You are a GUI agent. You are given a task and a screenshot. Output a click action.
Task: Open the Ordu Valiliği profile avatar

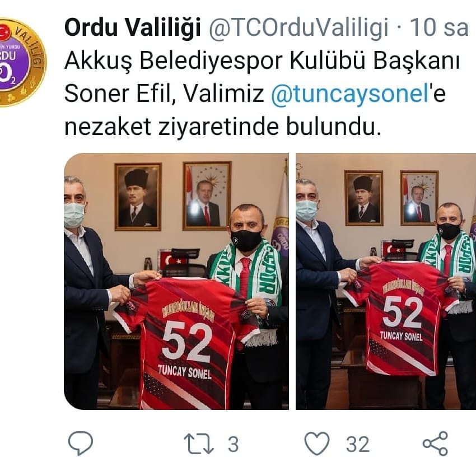click(21, 63)
